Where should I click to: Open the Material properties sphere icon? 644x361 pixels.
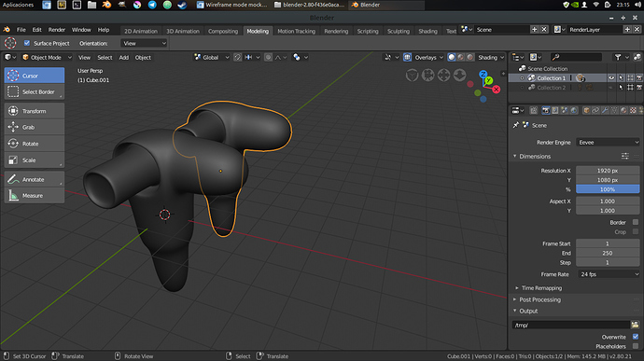[x=623, y=110]
